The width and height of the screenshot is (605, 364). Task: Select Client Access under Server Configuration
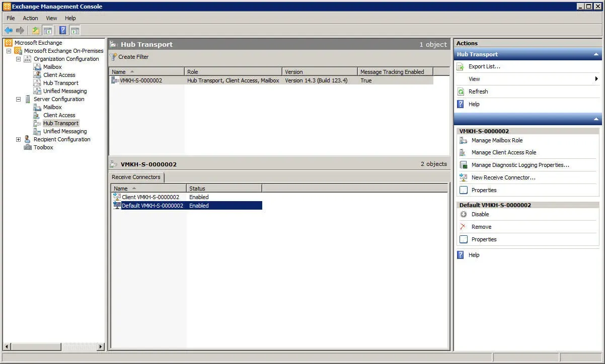click(x=59, y=115)
